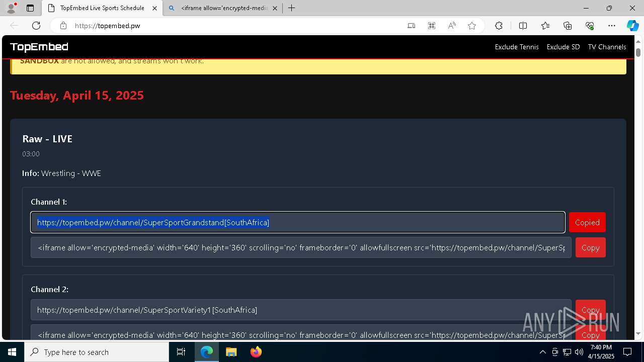Open the taskbar clock and date
The image size is (644, 362).
click(x=601, y=352)
